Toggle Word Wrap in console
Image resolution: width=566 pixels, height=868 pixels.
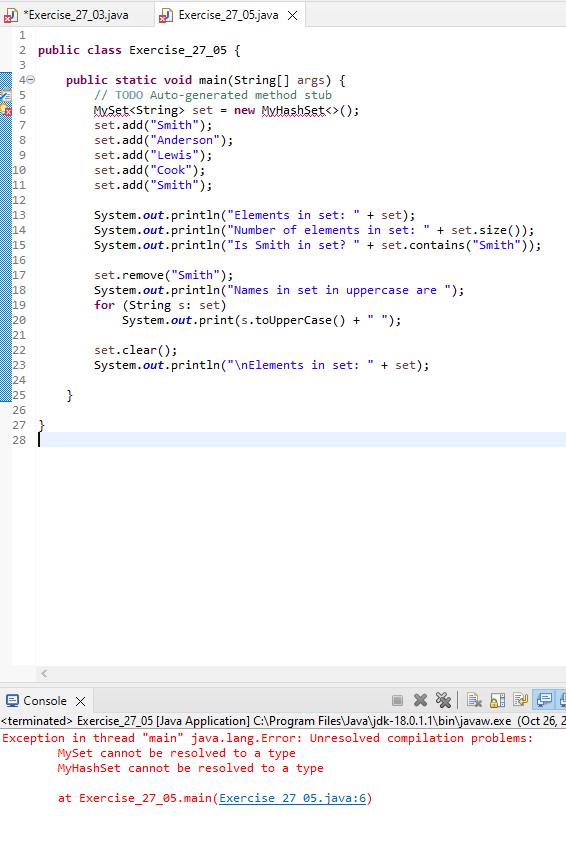520,700
